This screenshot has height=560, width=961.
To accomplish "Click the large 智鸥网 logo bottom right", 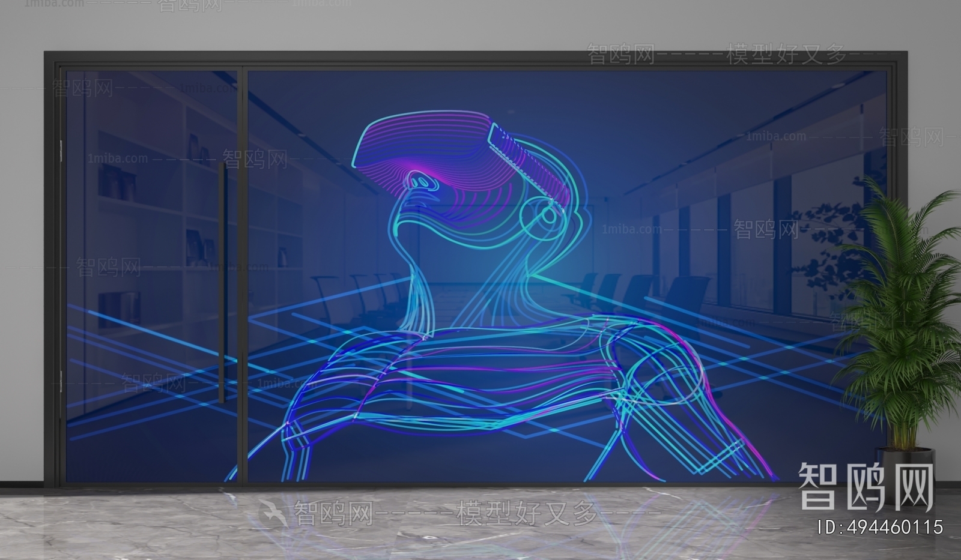I will (x=866, y=487).
